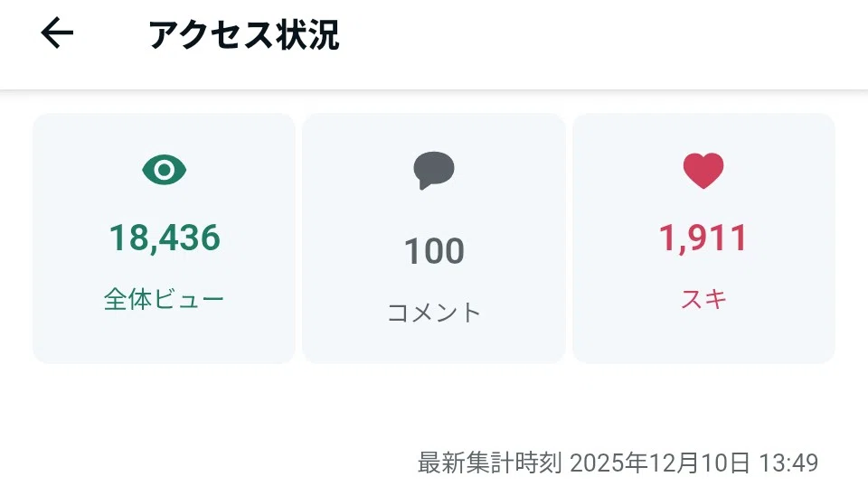Select the total views card
Viewport: 868px width, 486px height.
(x=164, y=238)
